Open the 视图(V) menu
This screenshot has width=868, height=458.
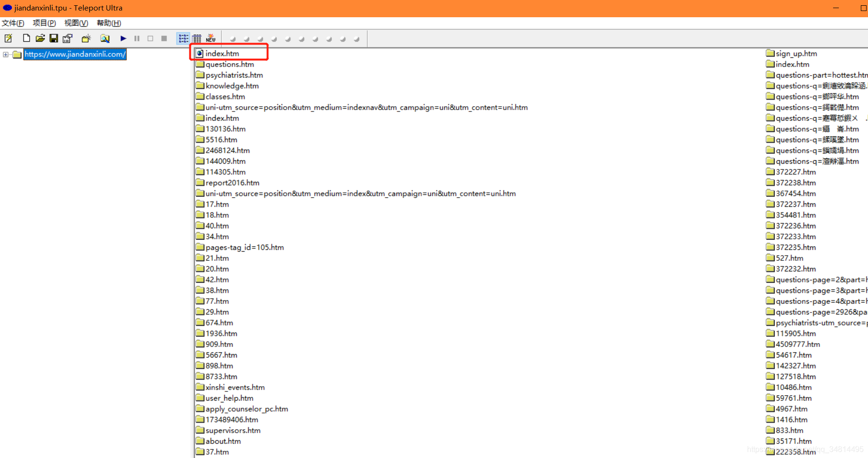click(76, 23)
